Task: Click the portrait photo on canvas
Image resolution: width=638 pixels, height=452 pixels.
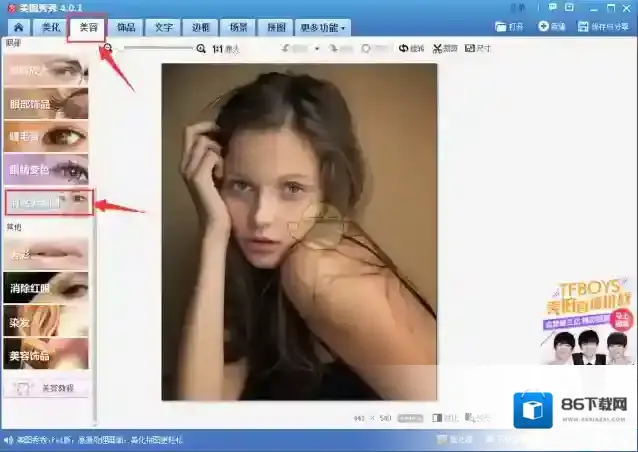Action: (x=299, y=231)
